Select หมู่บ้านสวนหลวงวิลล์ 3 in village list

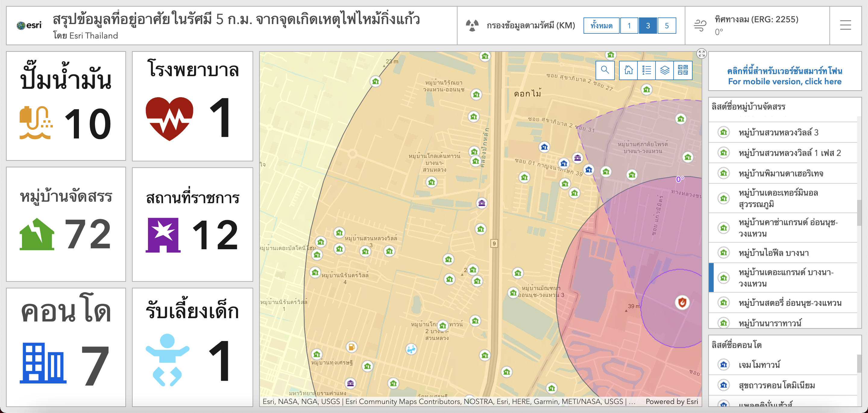[778, 132]
